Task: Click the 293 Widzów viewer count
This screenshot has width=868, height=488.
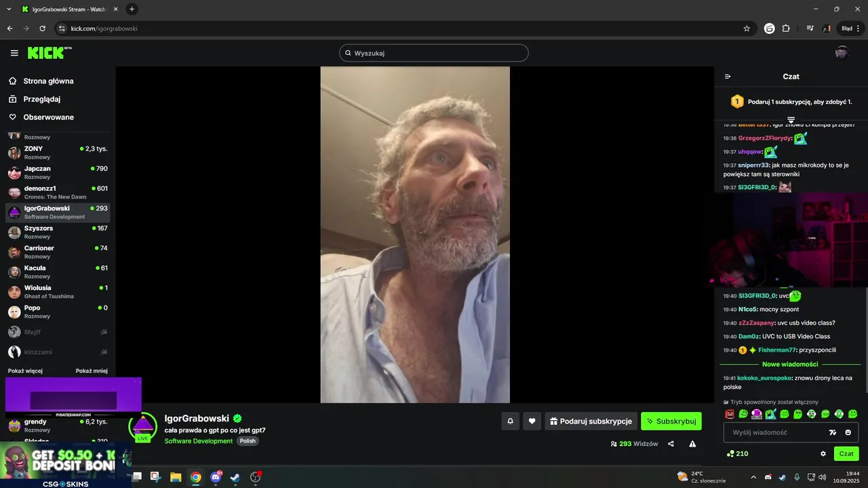Action: [634, 444]
